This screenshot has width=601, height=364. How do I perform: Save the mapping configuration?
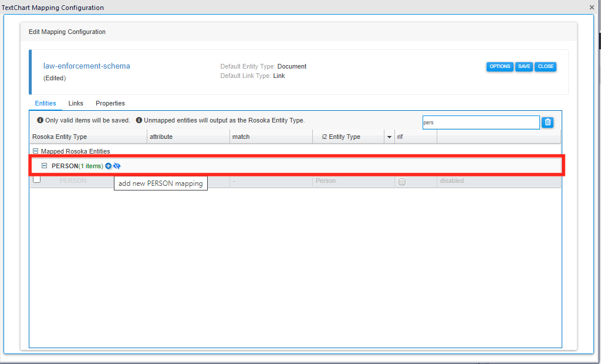(x=524, y=67)
